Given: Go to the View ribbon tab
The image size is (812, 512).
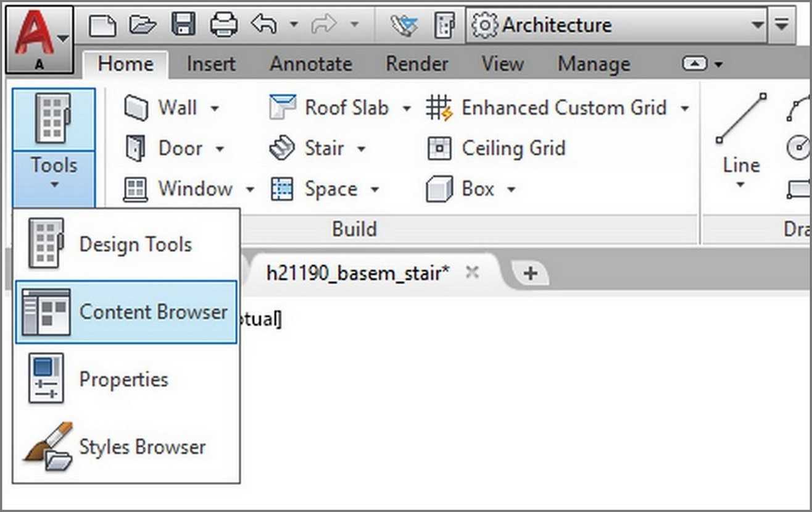Looking at the screenshot, I should tap(502, 64).
